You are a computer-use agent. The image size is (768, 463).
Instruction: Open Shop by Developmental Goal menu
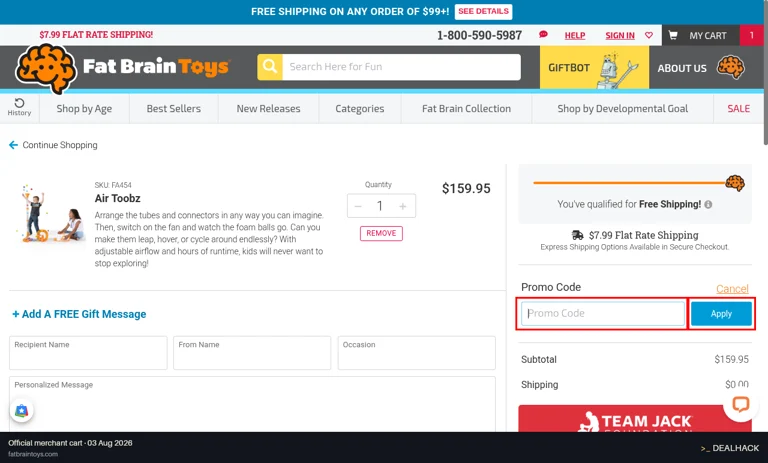[x=623, y=109]
